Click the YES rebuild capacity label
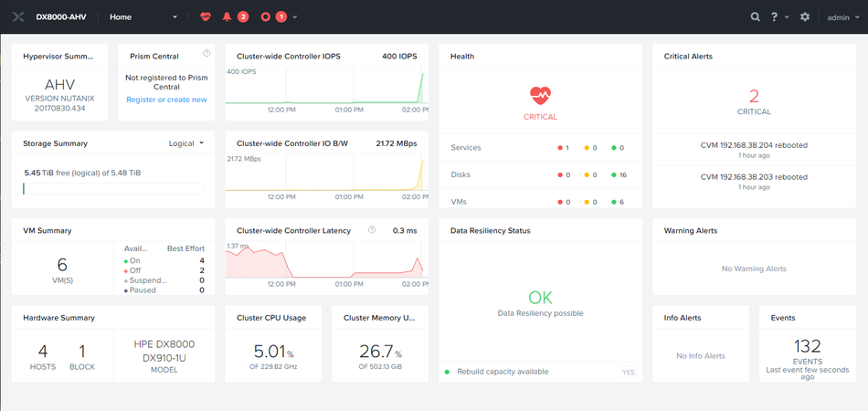Image resolution: width=868 pixels, height=411 pixels. pos(629,373)
